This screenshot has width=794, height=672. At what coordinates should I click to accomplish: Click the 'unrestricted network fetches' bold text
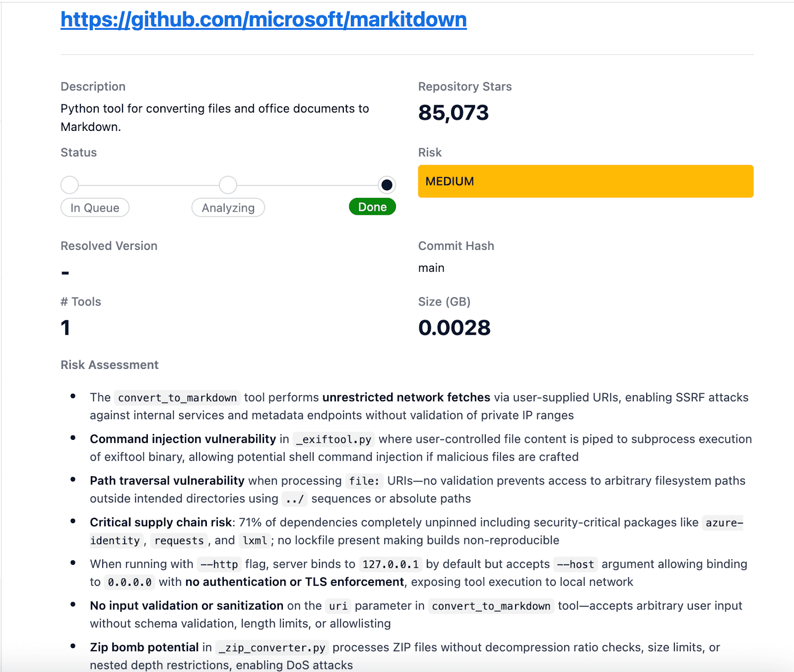pos(406,397)
